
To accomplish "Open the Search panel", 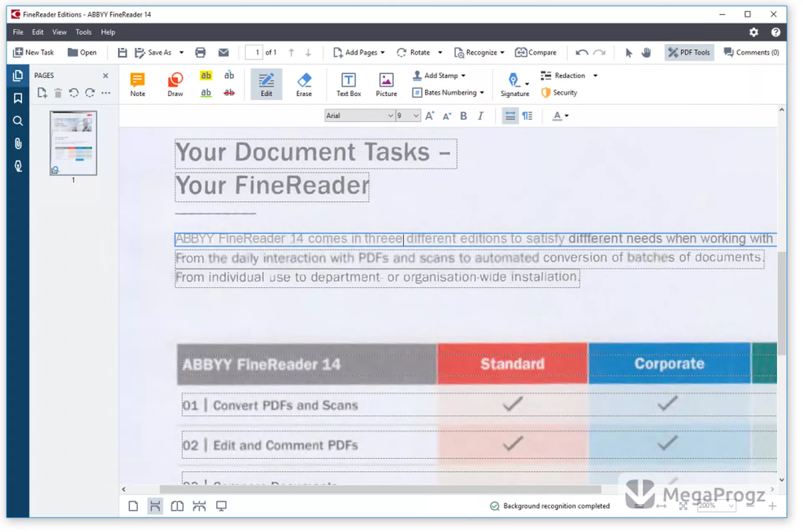I will click(x=18, y=121).
